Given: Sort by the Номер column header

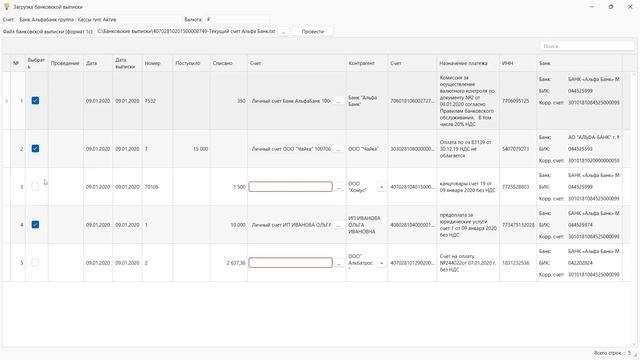Looking at the screenshot, I should [x=157, y=63].
